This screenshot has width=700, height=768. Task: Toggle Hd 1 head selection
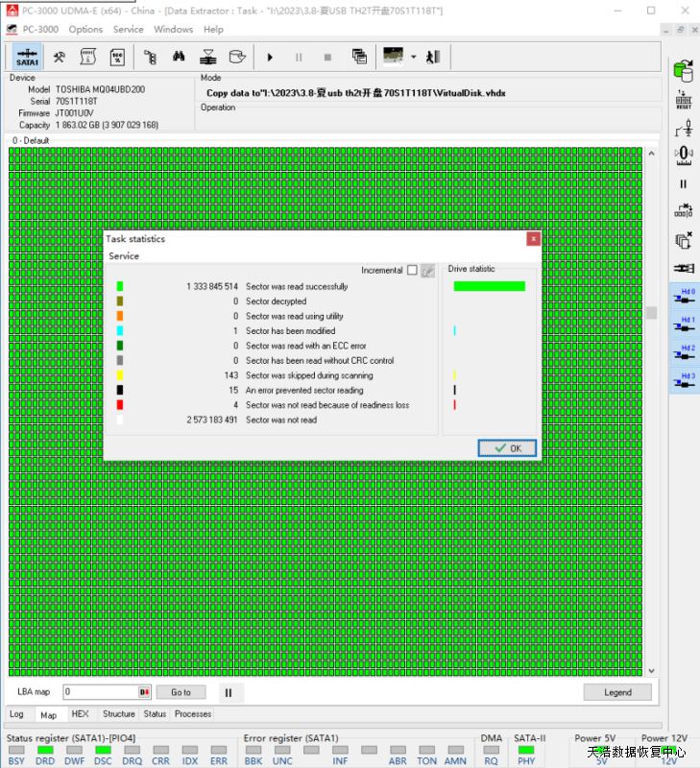point(685,324)
